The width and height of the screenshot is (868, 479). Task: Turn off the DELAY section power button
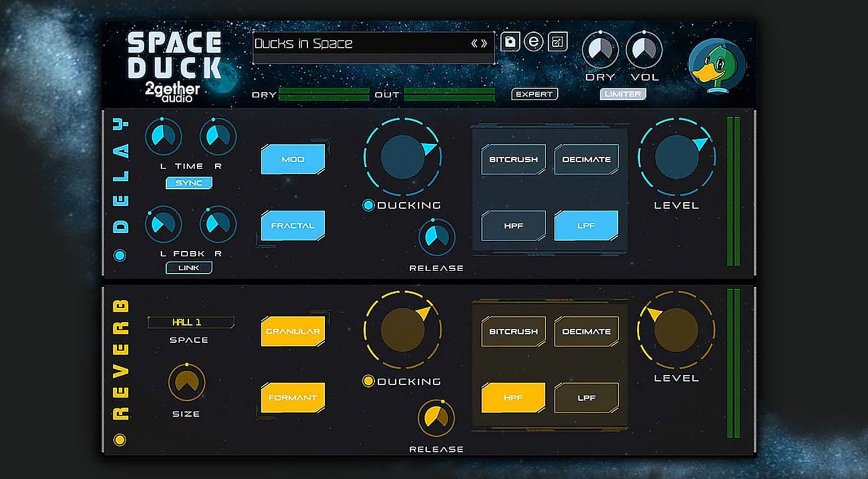119,255
